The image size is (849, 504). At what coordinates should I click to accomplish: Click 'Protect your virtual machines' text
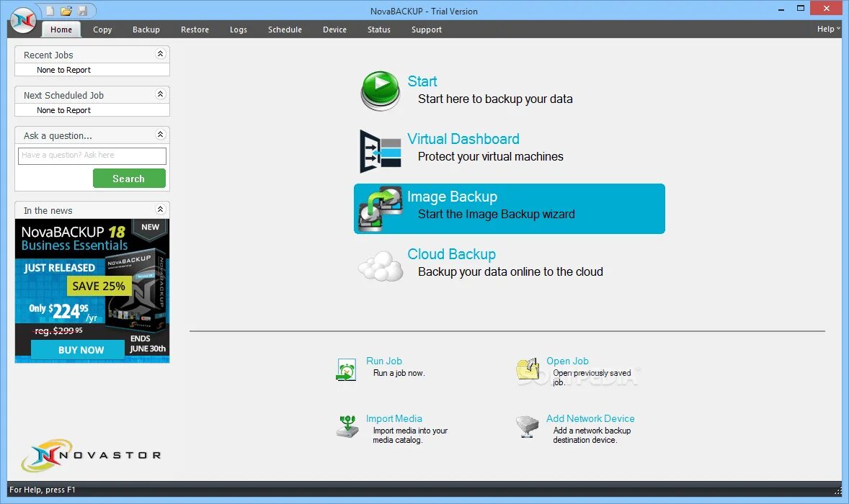[x=491, y=156]
